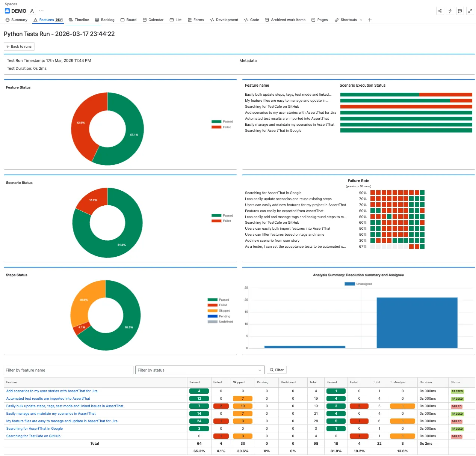Go to the Pages tab
Screen dimensions: 476x456
(319, 20)
